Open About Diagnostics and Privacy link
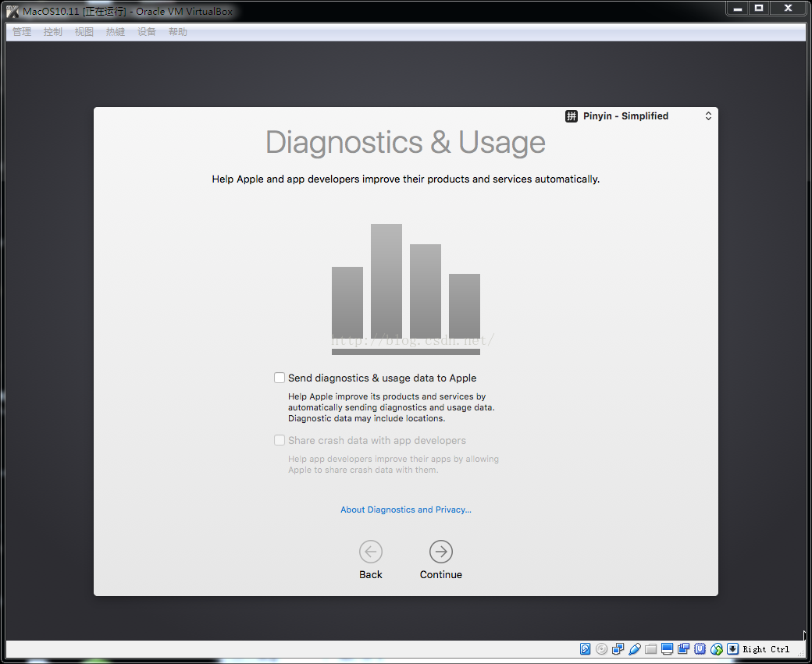 tap(406, 510)
